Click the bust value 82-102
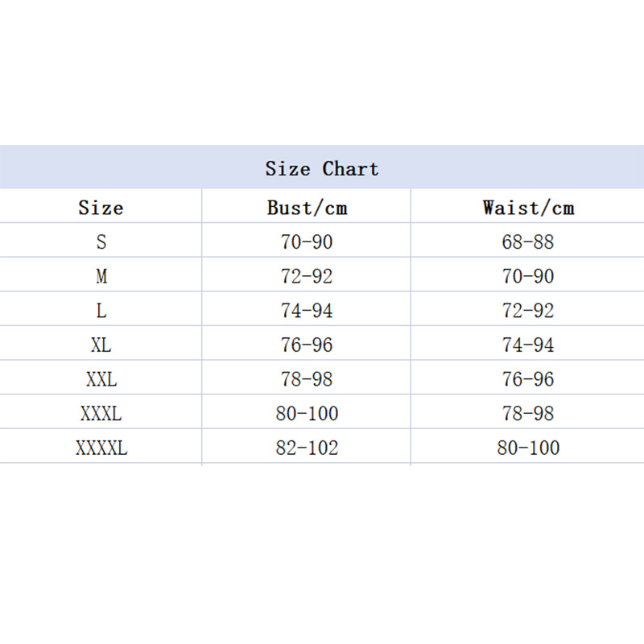Image resolution: width=644 pixels, height=644 pixels. pos(307,448)
